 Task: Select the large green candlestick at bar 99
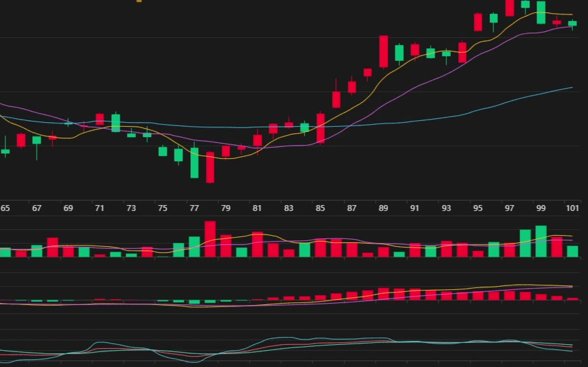[541, 12]
